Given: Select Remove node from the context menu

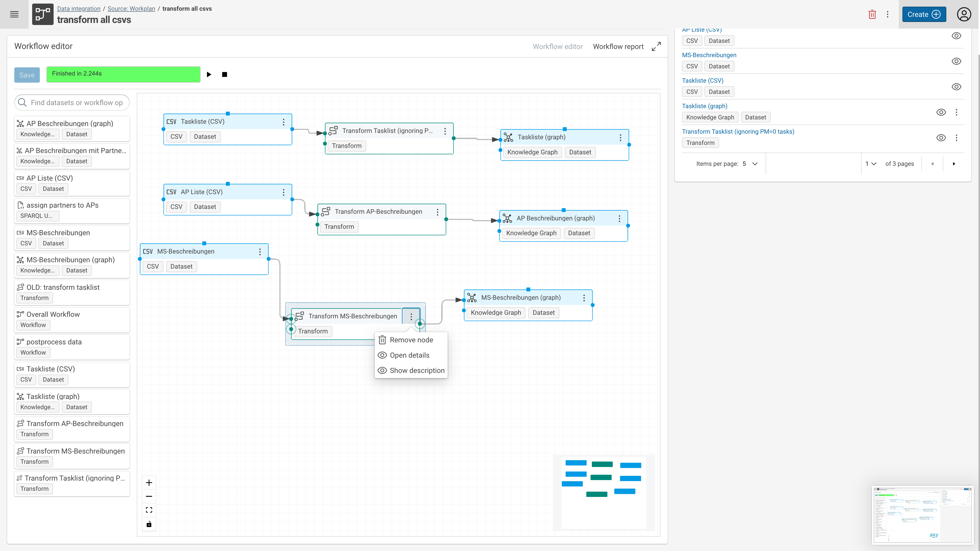Looking at the screenshot, I should click(x=411, y=340).
